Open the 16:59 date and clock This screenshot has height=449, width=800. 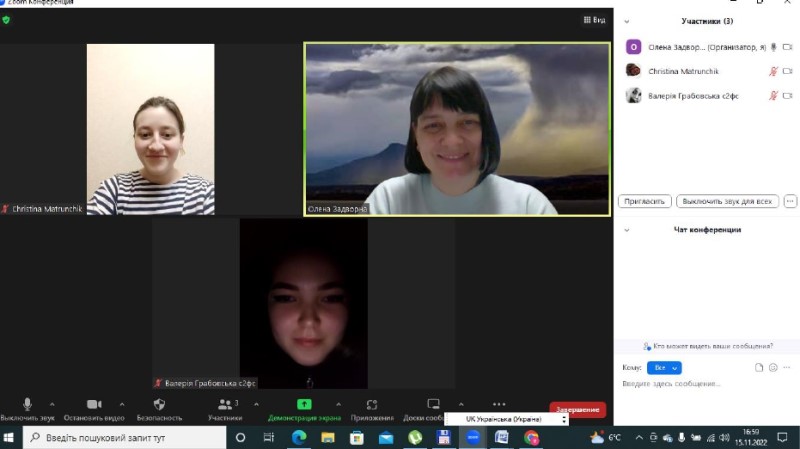coord(751,437)
